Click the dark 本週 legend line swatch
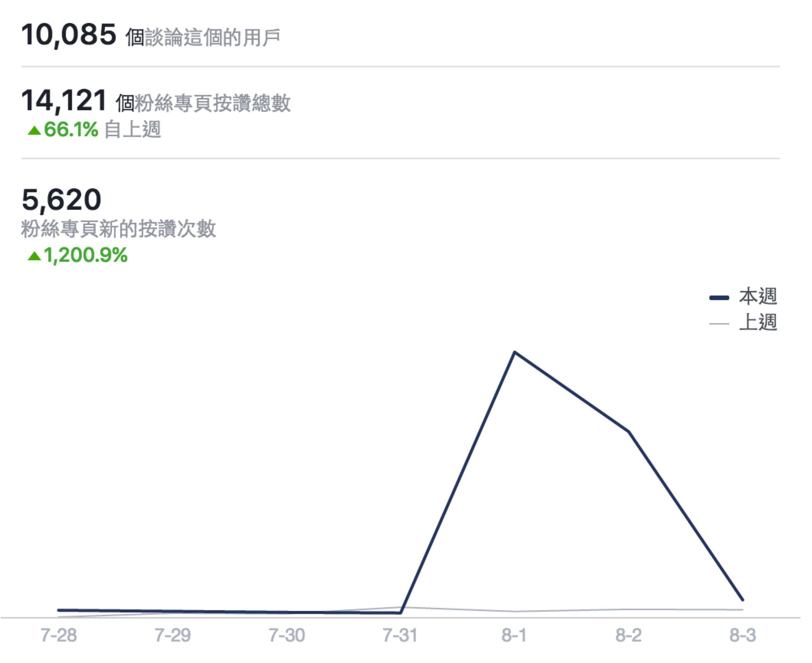The image size is (812, 663). [x=719, y=297]
